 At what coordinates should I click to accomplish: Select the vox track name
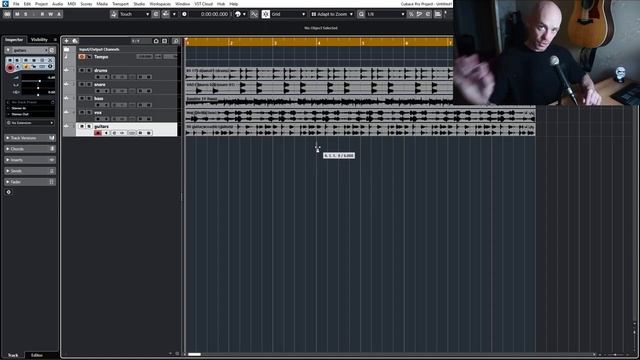(98, 113)
